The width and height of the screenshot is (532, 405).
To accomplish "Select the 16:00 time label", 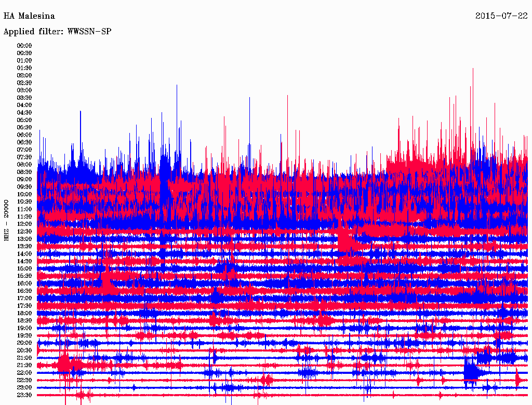I will point(24,283).
